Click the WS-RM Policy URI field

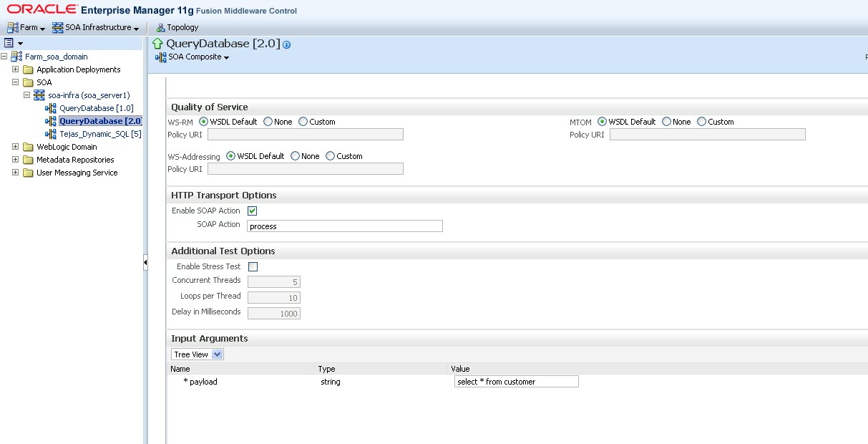(x=306, y=135)
